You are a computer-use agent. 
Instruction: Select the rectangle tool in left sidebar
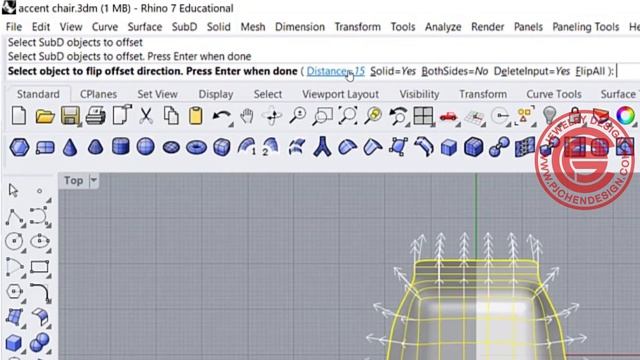point(40,267)
